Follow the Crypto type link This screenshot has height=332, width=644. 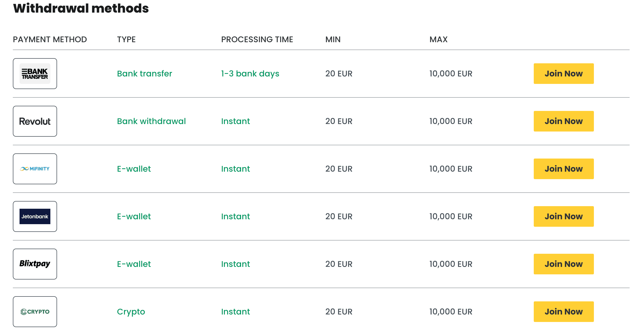131,312
